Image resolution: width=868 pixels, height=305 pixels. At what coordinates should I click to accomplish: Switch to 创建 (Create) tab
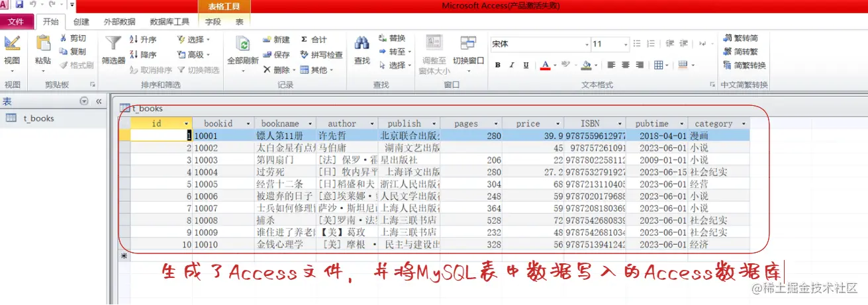(x=81, y=22)
